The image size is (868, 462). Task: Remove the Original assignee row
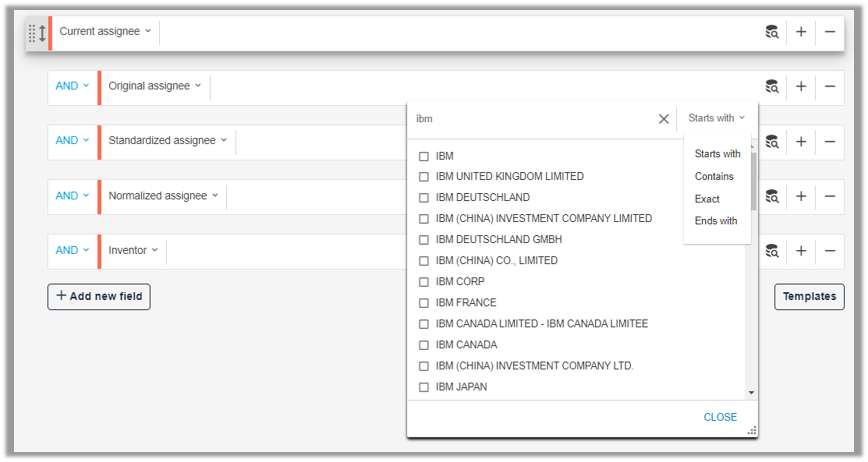coord(830,86)
